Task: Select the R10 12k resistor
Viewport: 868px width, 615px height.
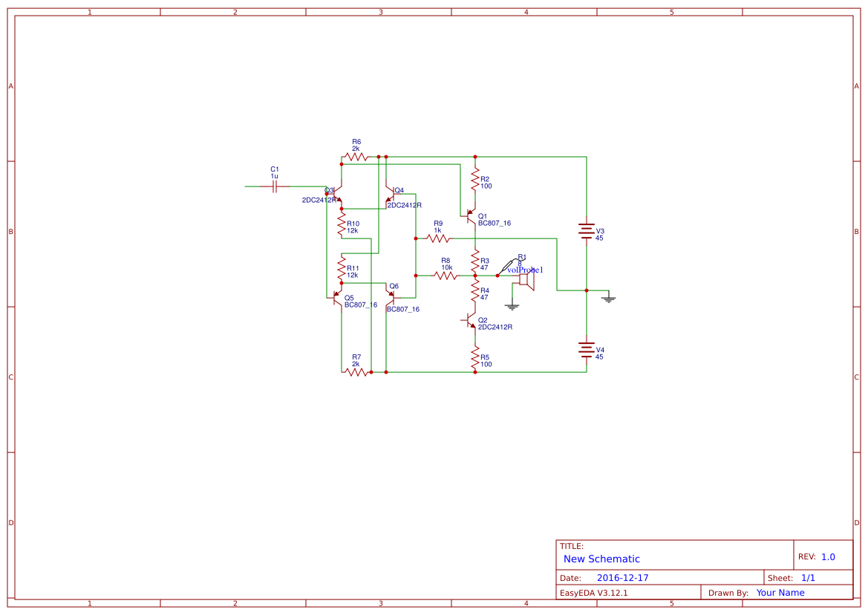Action: click(342, 224)
